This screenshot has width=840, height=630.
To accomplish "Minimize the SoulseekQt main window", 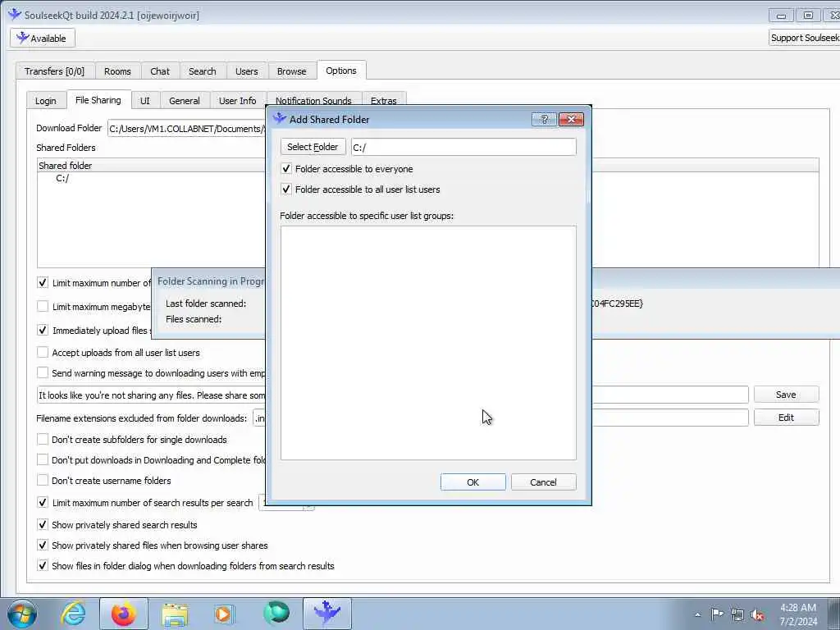I will (x=781, y=16).
